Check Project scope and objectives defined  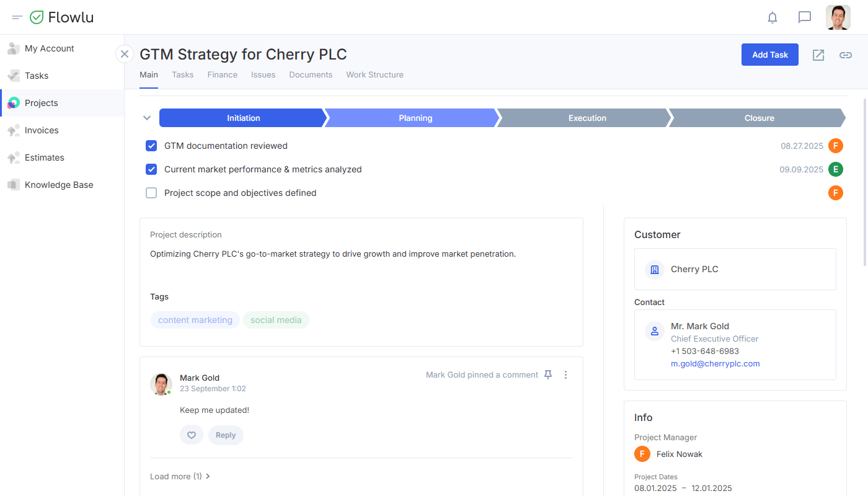[x=151, y=193]
